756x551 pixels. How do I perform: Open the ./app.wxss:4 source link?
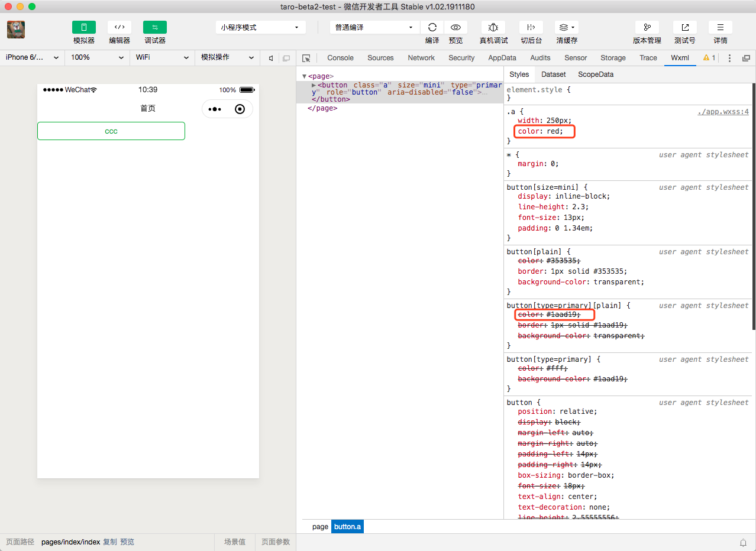pos(723,112)
